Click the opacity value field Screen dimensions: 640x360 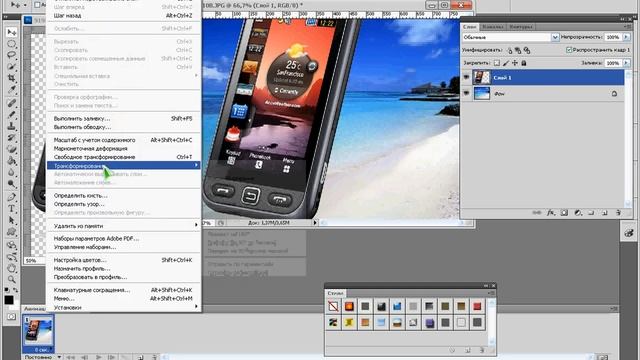click(613, 37)
